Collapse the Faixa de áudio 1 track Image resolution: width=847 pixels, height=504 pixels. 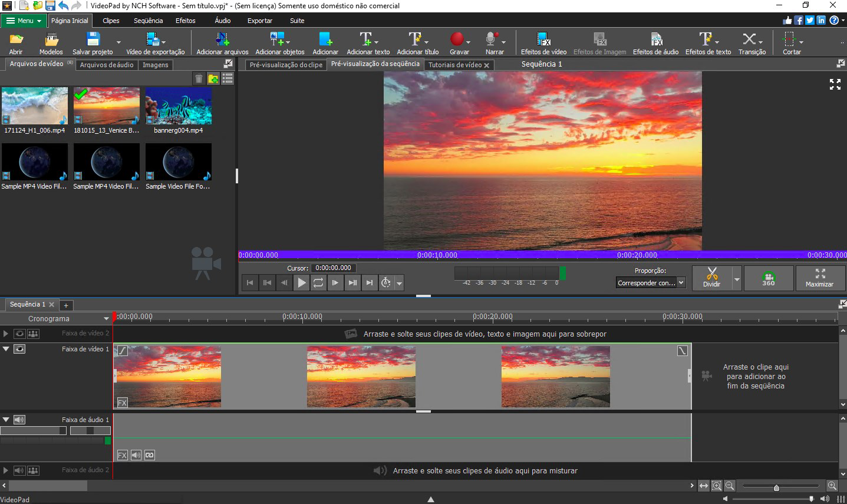[5, 420]
